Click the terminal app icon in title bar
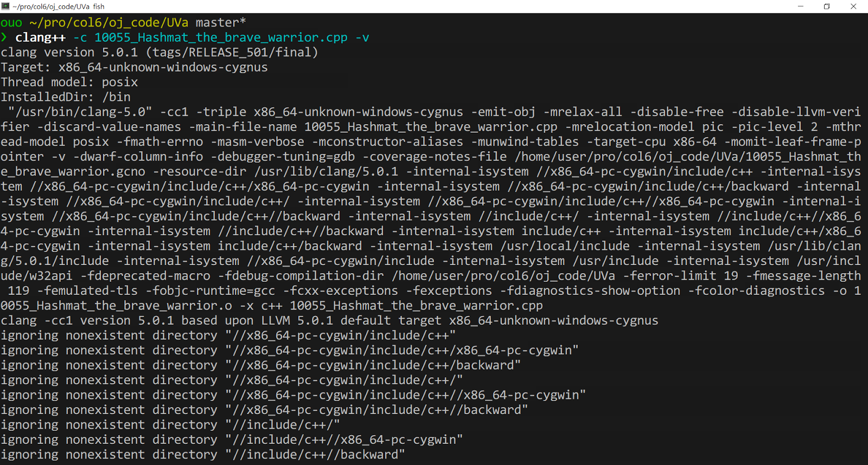The image size is (868, 465). click(x=5, y=7)
